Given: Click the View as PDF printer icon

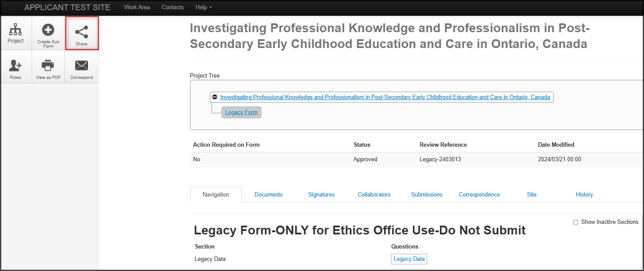Looking at the screenshot, I should tap(48, 66).
